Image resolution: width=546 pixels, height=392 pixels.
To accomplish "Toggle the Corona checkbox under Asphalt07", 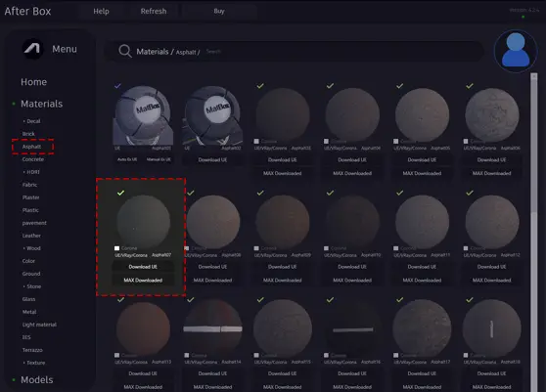I will (117, 248).
